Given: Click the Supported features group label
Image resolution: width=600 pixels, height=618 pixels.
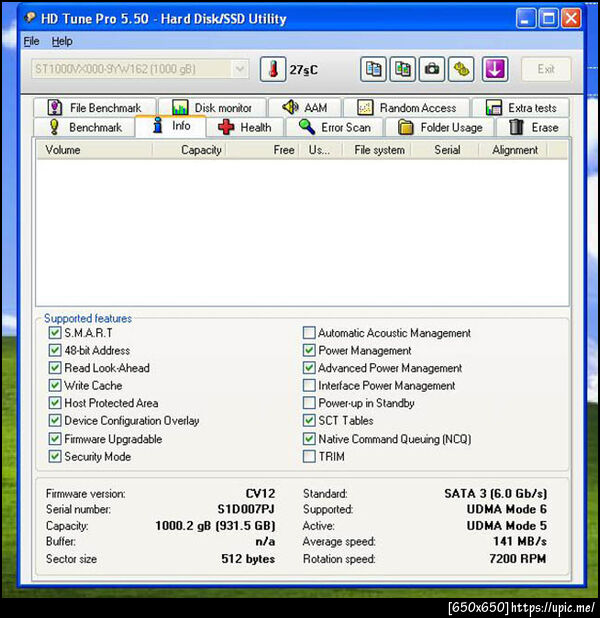Looking at the screenshot, I should tap(88, 318).
